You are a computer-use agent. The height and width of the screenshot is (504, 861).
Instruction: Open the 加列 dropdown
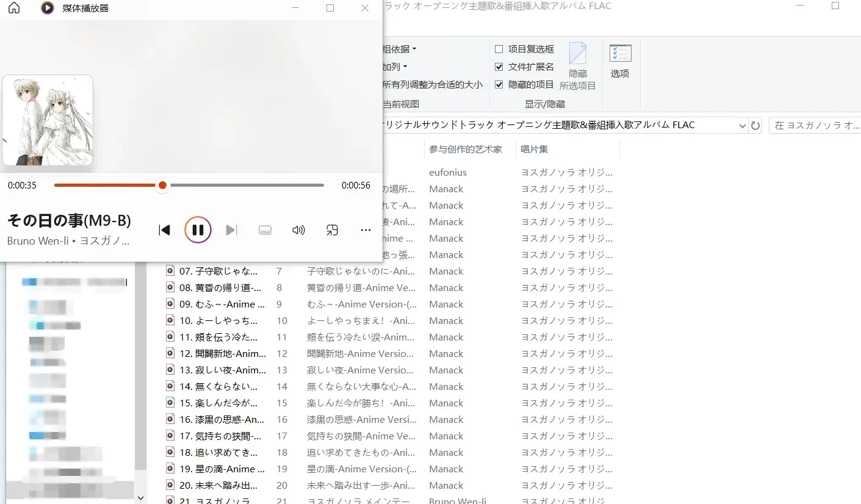tap(395, 67)
